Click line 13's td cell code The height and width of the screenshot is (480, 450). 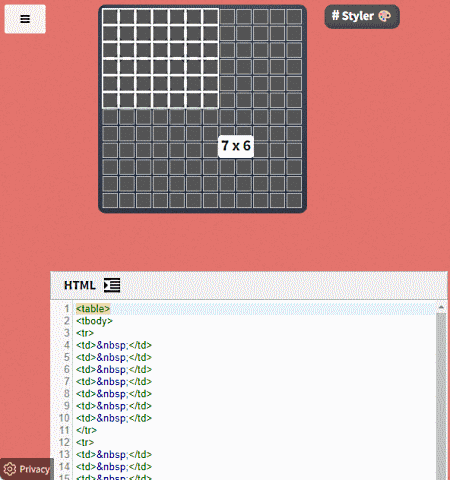tap(114, 455)
